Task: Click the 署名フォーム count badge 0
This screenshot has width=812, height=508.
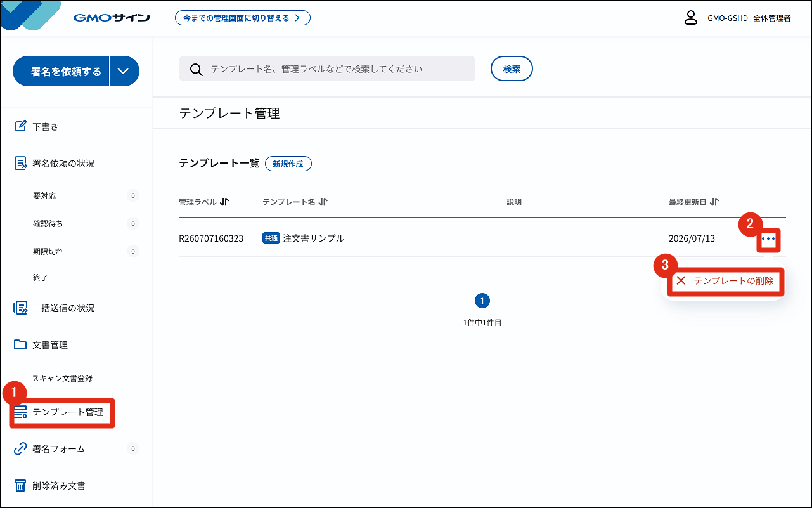Action: click(133, 449)
